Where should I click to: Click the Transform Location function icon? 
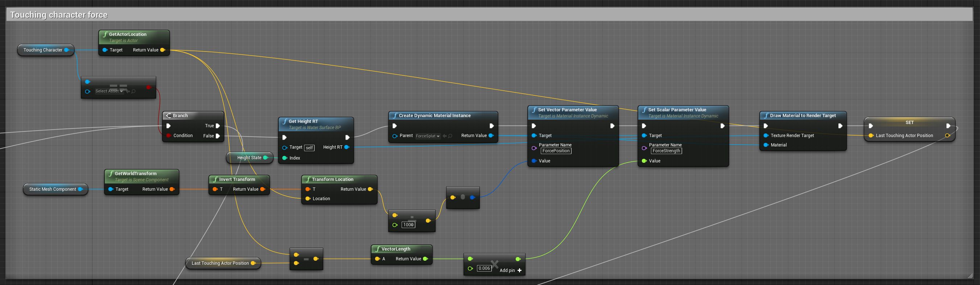307,179
